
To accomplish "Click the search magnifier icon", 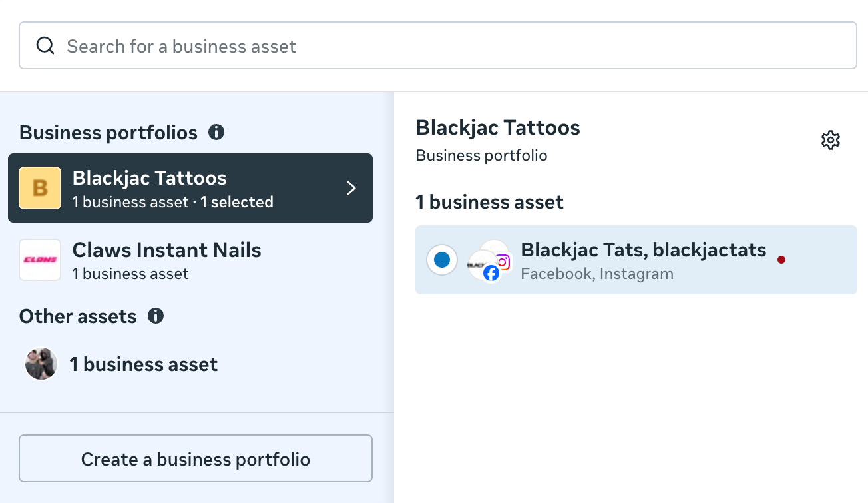I will point(45,46).
